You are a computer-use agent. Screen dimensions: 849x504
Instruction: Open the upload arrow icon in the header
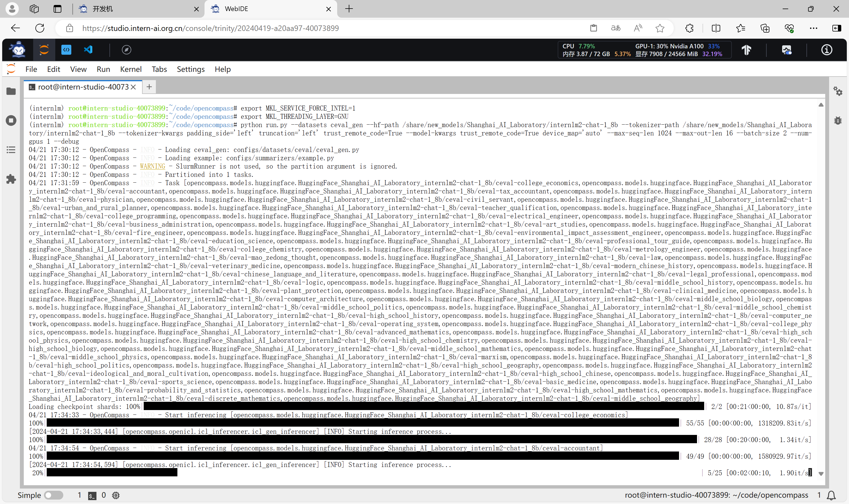pos(746,50)
